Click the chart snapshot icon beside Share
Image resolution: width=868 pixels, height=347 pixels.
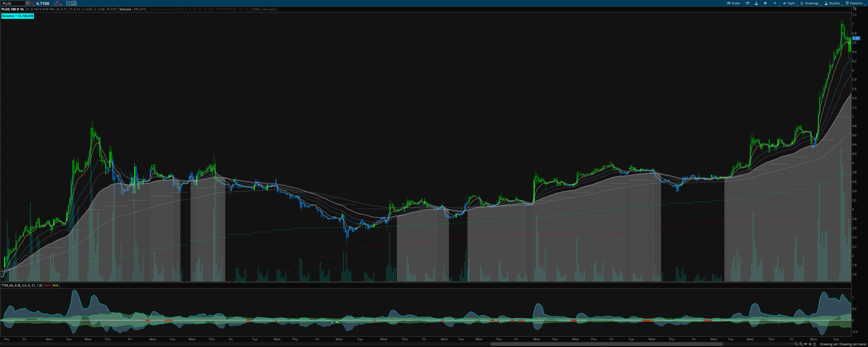[747, 3]
